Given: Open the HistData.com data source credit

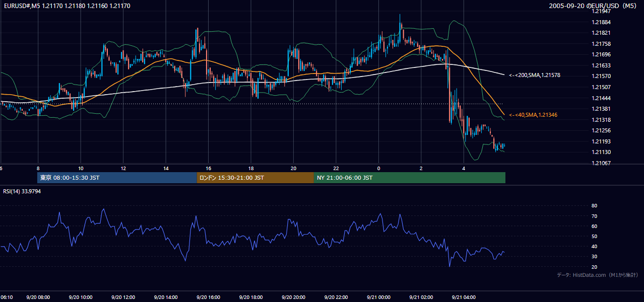Looking at the screenshot, I should point(598,275).
